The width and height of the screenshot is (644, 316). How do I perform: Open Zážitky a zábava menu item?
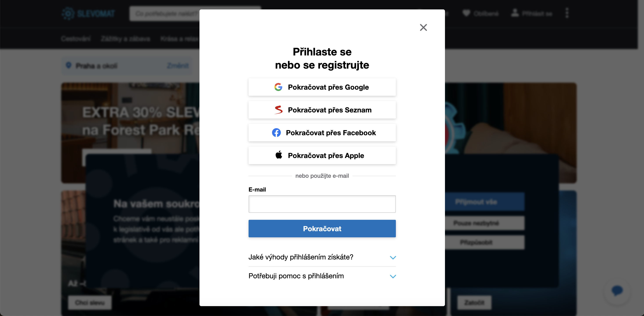(126, 39)
